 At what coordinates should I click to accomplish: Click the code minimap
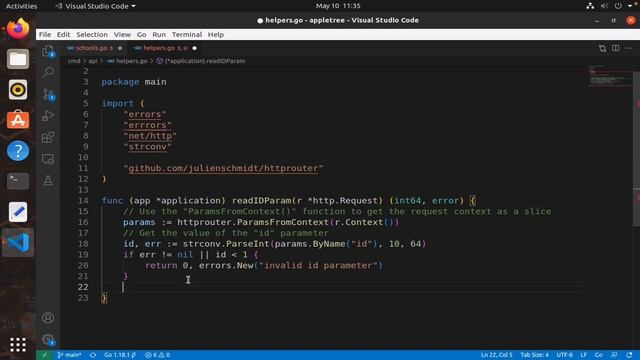[610, 76]
